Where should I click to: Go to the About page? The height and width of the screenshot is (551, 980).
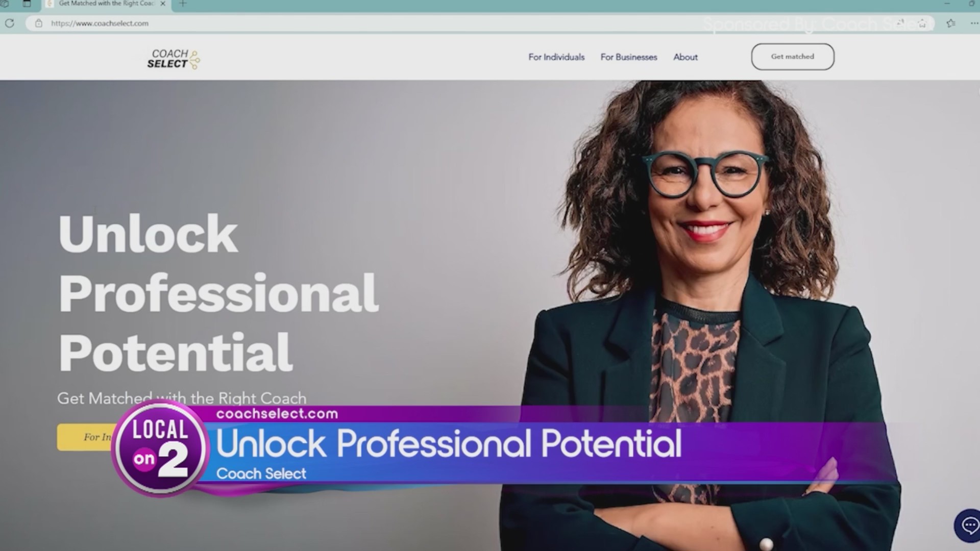pyautogui.click(x=685, y=57)
